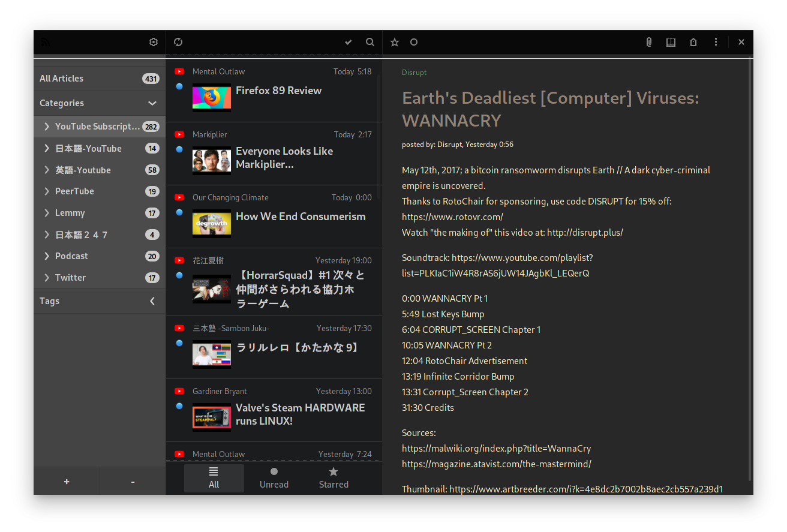Click the tag icon in article header
Image resolution: width=787 pixels, height=532 pixels.
693,42
